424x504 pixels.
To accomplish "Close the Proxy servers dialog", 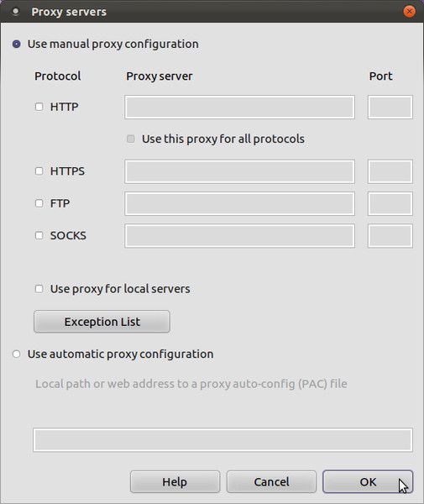I will tap(409, 12).
